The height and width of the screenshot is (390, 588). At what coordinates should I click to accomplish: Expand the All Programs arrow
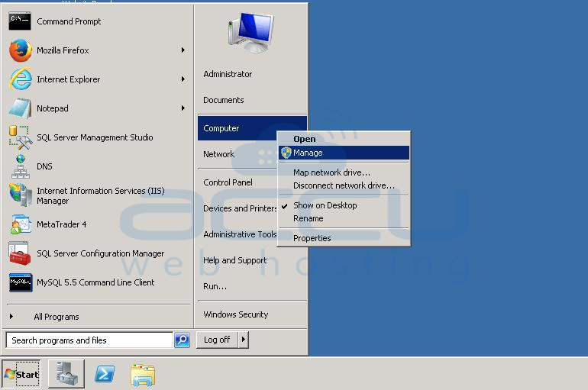(x=11, y=316)
